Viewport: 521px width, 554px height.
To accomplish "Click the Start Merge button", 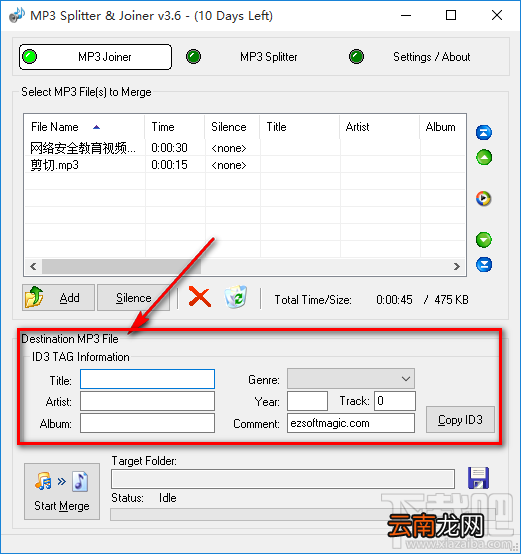I will click(x=62, y=491).
